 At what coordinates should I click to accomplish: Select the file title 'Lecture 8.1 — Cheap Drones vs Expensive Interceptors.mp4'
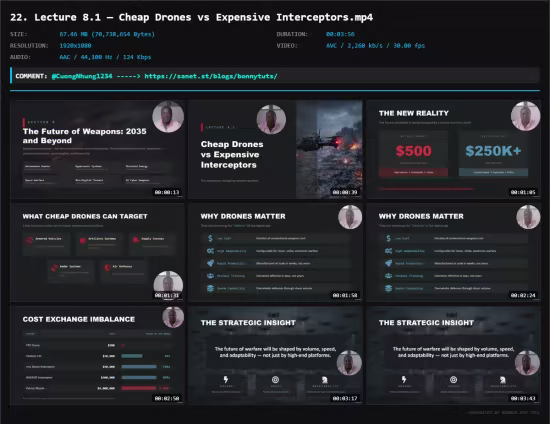click(x=203, y=17)
